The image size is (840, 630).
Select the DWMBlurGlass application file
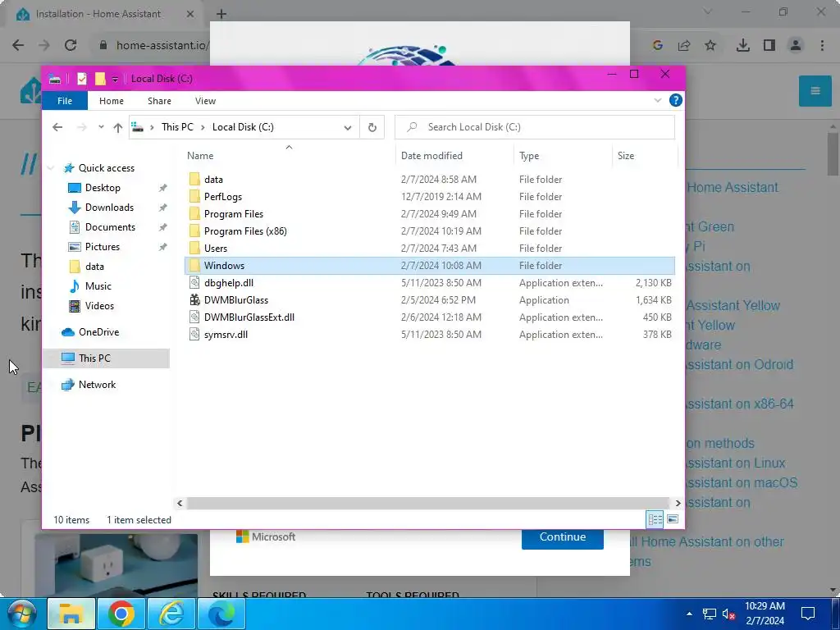tap(236, 300)
